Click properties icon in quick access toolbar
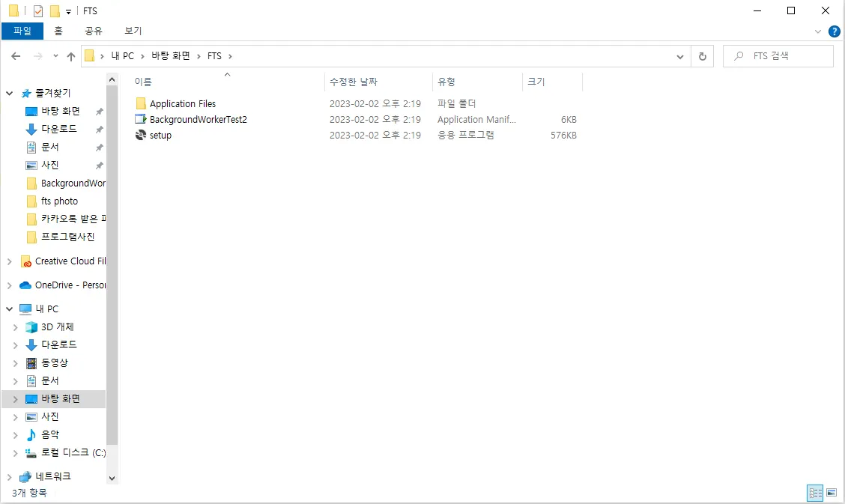Screen dimensions: 845x504 [x=37, y=10]
